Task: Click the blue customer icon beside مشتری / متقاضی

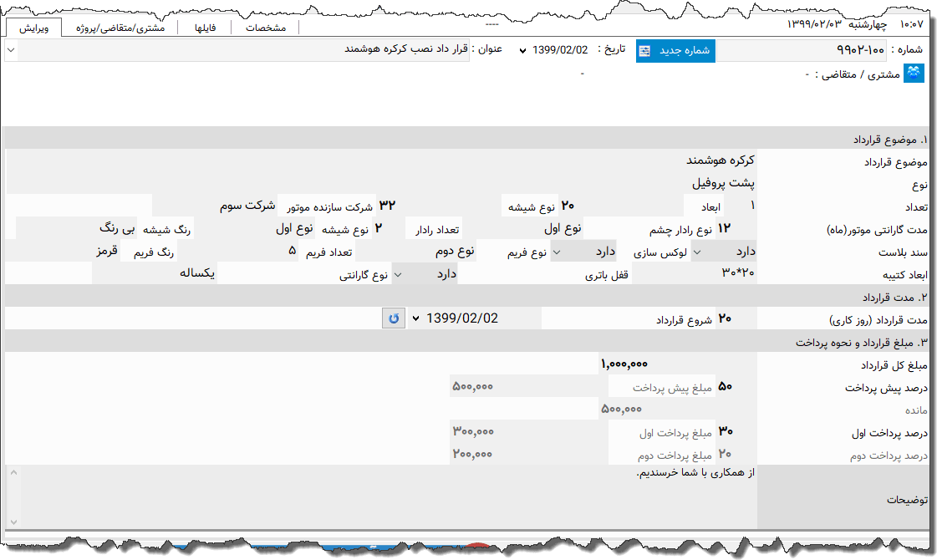Action: [x=914, y=73]
